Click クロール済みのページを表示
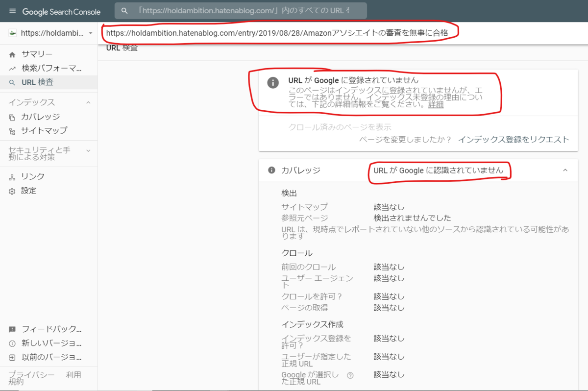The height and width of the screenshot is (391, 588). click(x=340, y=127)
